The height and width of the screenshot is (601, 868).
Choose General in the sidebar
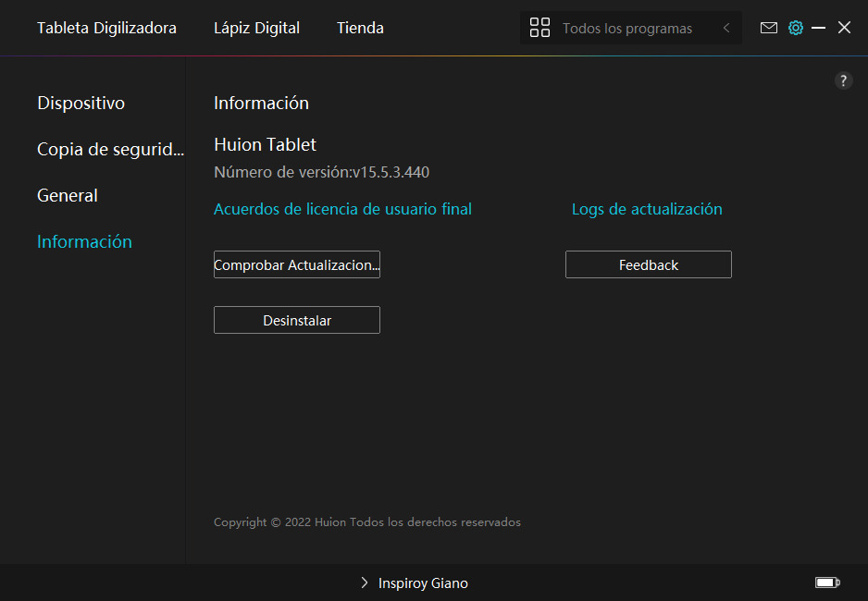point(67,195)
